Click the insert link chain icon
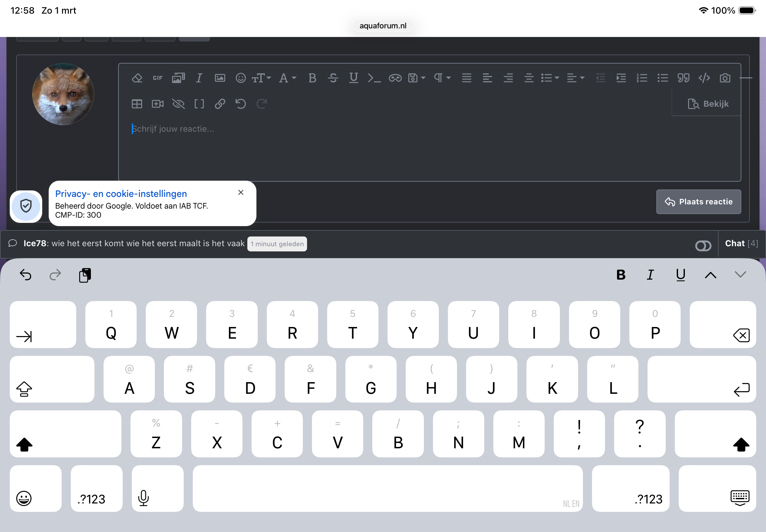 coord(220,104)
